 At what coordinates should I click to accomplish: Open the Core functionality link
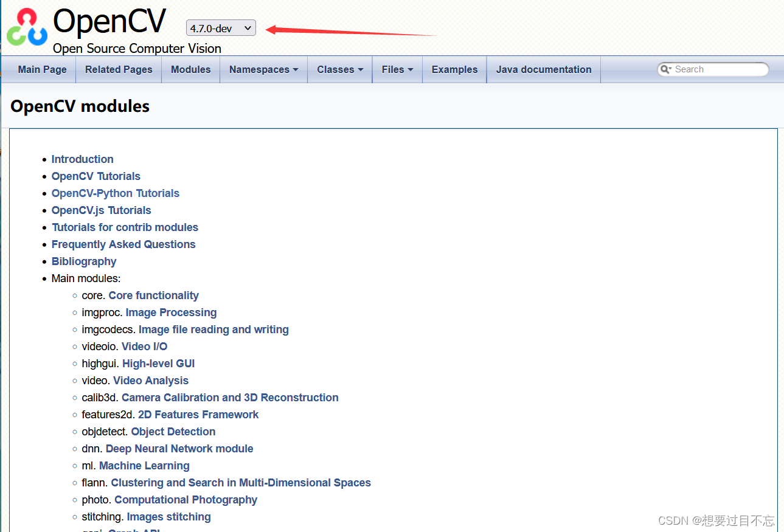tap(153, 295)
